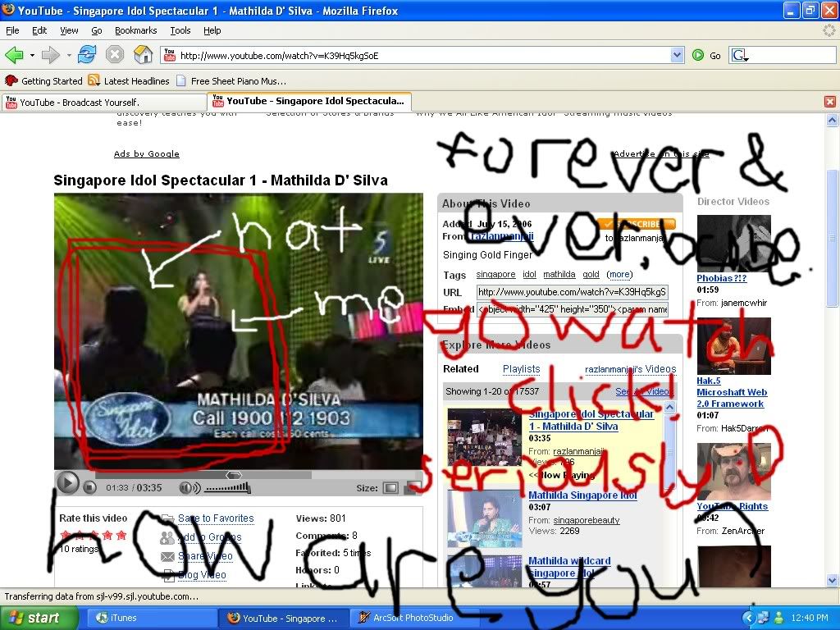
Task: Open the Back button history dropdown arrow
Action: (x=32, y=55)
